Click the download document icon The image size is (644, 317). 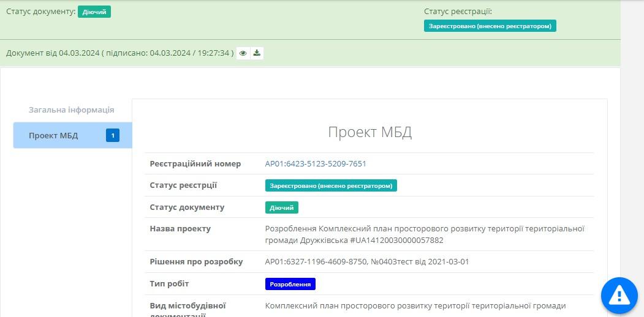(257, 53)
